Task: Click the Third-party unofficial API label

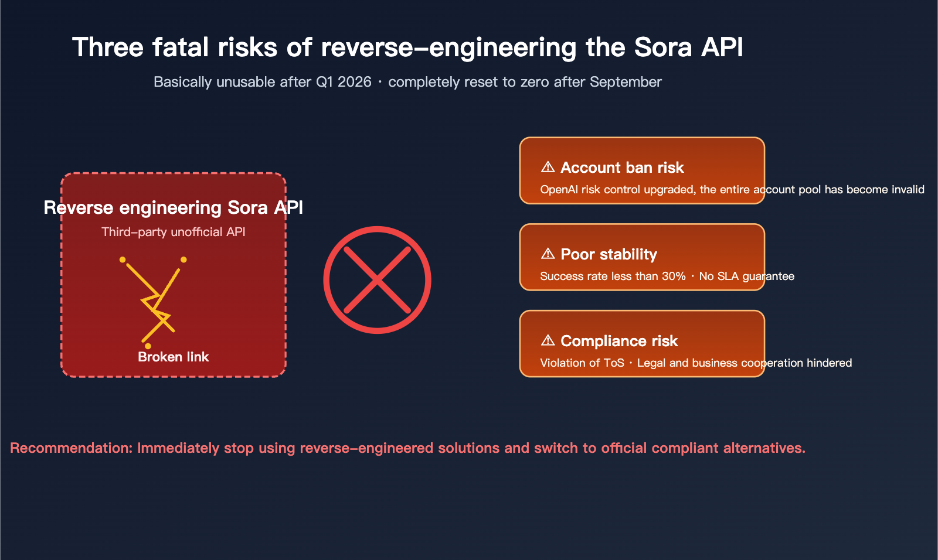Action: pyautogui.click(x=174, y=231)
